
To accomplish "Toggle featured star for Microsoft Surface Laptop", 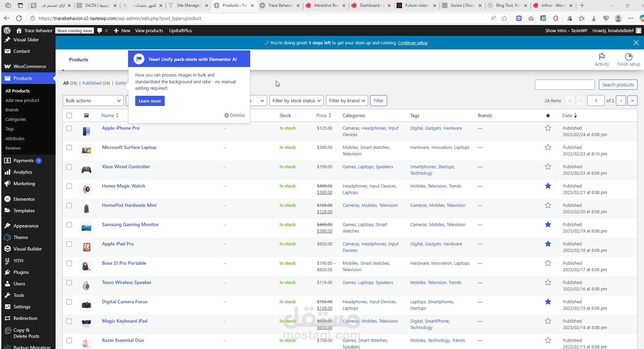I will pyautogui.click(x=548, y=147).
